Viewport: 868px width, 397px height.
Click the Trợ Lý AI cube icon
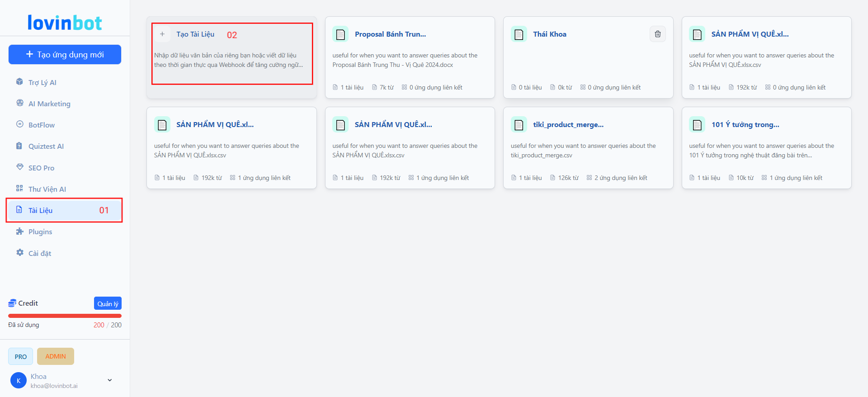pyautogui.click(x=19, y=82)
